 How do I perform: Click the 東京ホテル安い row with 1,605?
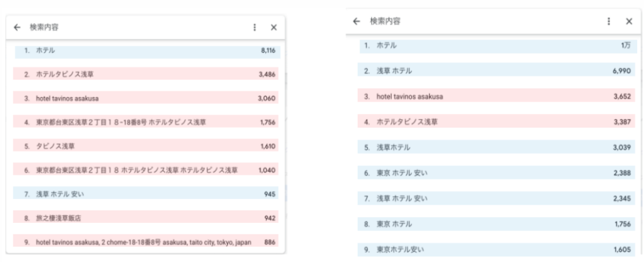pos(497,249)
